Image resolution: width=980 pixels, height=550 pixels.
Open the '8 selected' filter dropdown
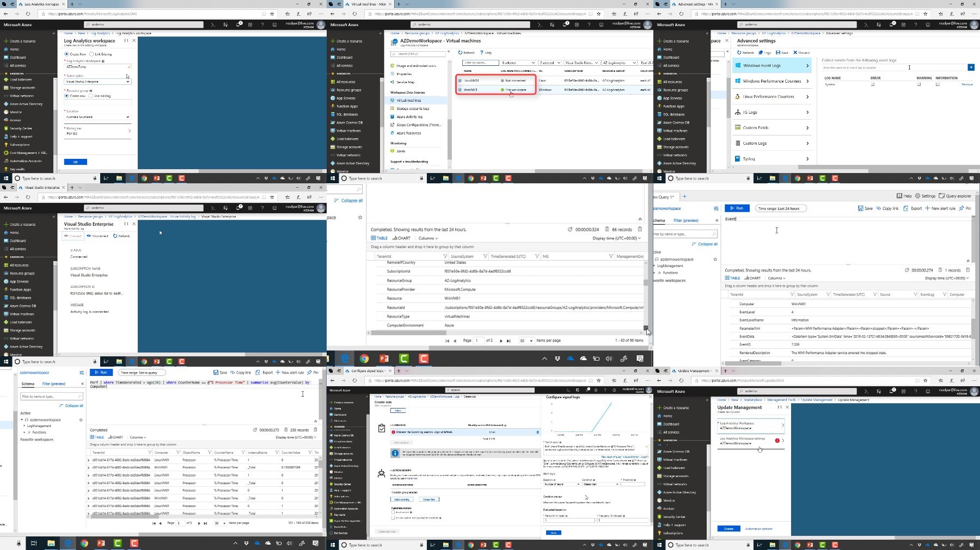point(518,63)
